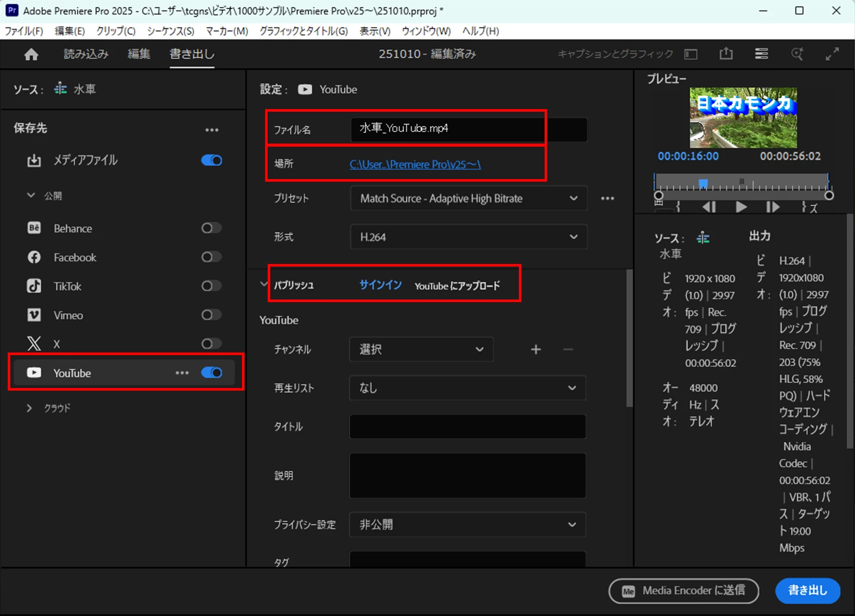Open the progress dashboard stacked-bars icon
Image resolution: width=855 pixels, height=616 pixels.
coord(761,54)
